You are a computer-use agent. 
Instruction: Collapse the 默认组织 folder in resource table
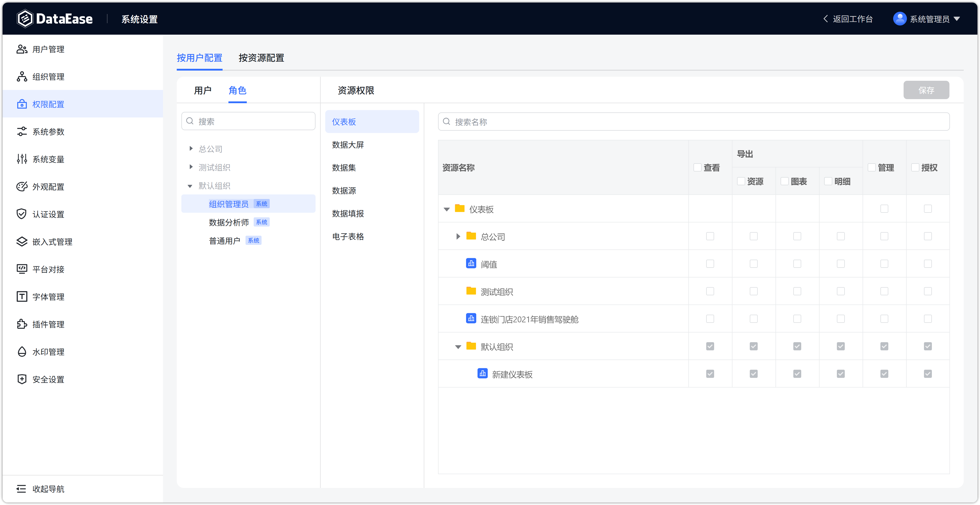tap(458, 347)
